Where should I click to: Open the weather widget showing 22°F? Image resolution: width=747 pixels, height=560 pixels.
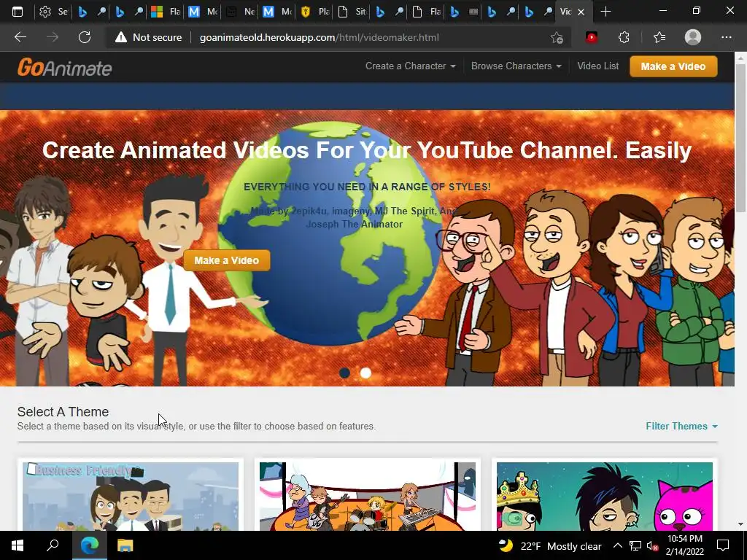pyautogui.click(x=550, y=545)
